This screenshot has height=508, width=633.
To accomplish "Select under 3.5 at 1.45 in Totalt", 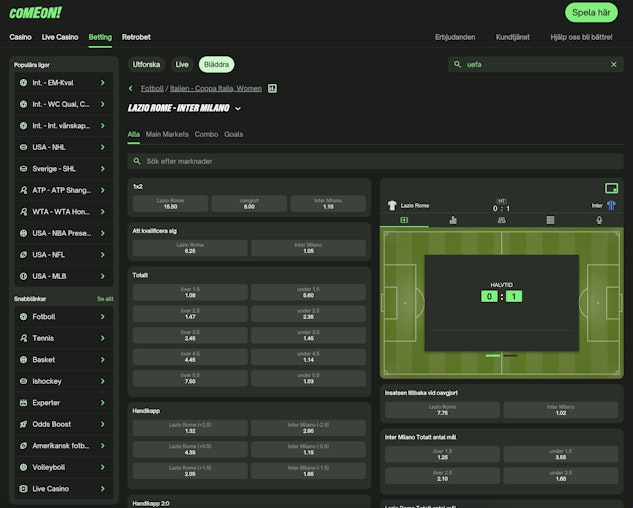I will (x=308, y=335).
